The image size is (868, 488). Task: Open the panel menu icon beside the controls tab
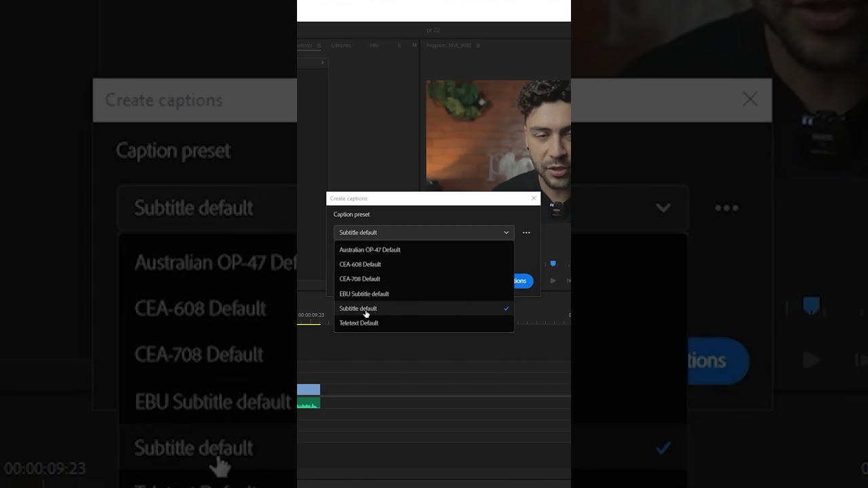coord(319,45)
